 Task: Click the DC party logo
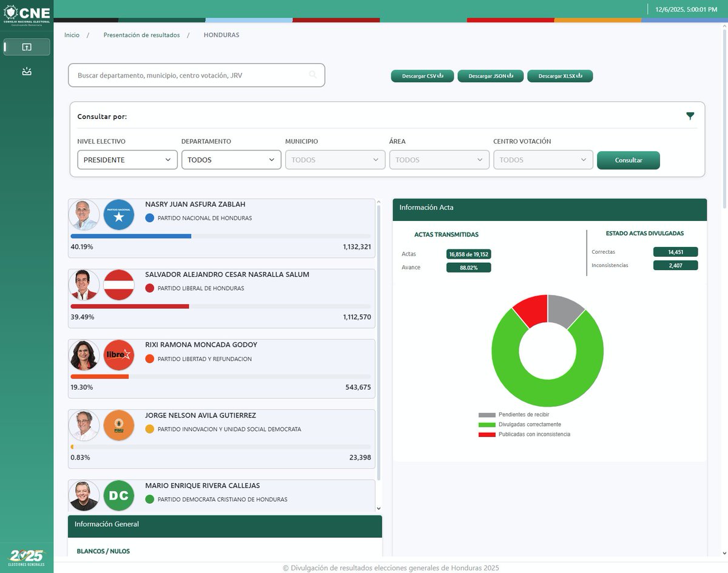[119, 495]
